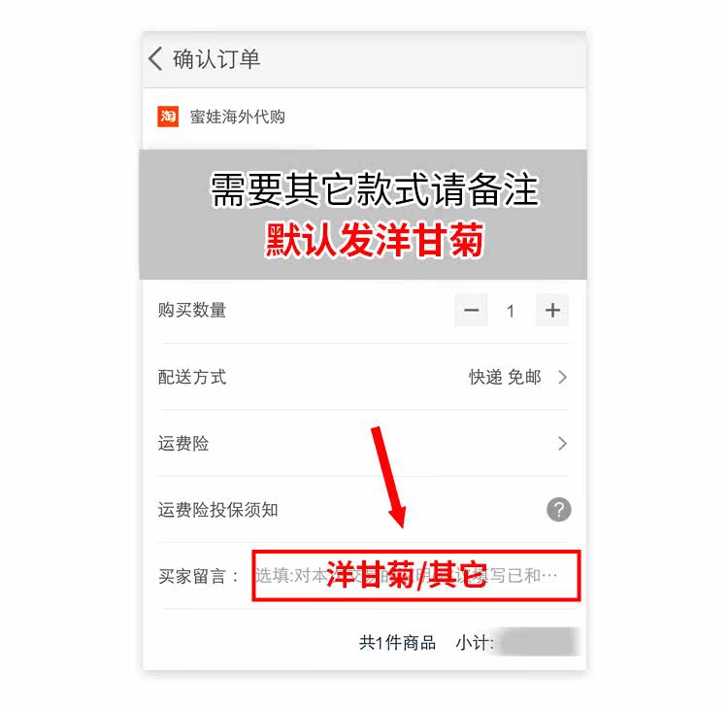This screenshot has height=709, width=728.
Task: Tap the 运费险投保须知 text
Action: point(217,510)
